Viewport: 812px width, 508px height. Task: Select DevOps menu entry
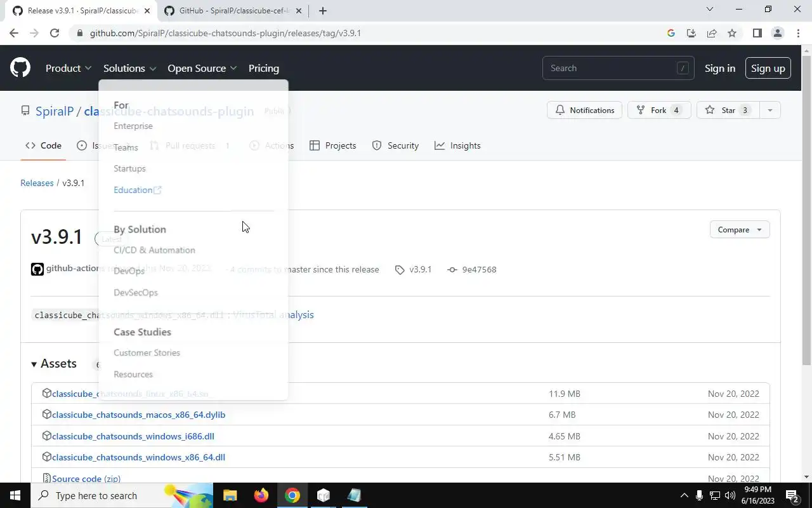click(129, 271)
